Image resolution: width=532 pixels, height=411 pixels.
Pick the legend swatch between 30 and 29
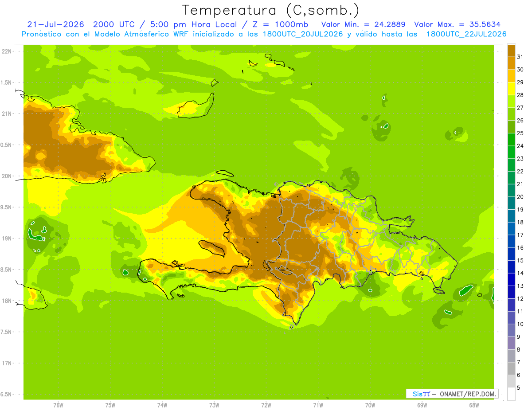pos(511,76)
